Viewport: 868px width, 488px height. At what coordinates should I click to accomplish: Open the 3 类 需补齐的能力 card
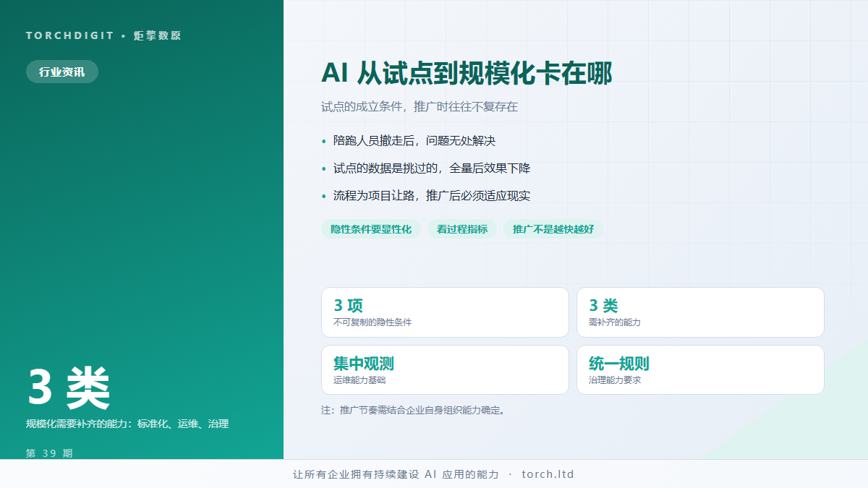coord(700,312)
